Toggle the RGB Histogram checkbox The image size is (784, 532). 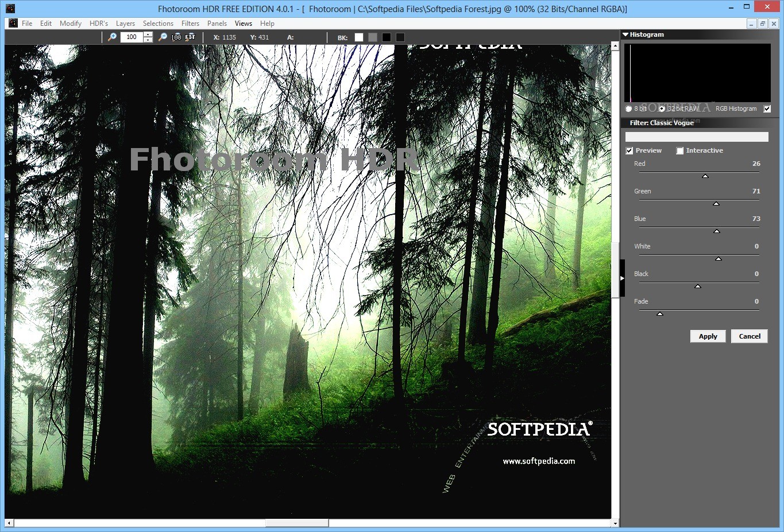pyautogui.click(x=767, y=108)
